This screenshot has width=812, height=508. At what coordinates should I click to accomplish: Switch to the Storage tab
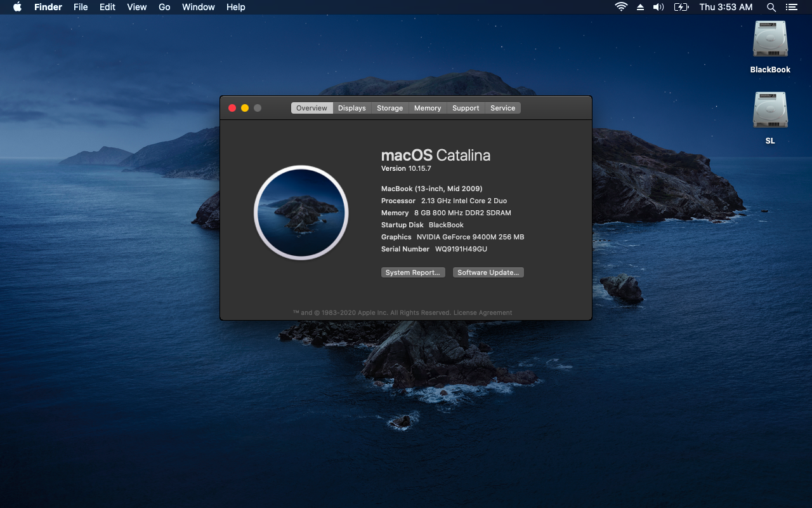(x=390, y=108)
